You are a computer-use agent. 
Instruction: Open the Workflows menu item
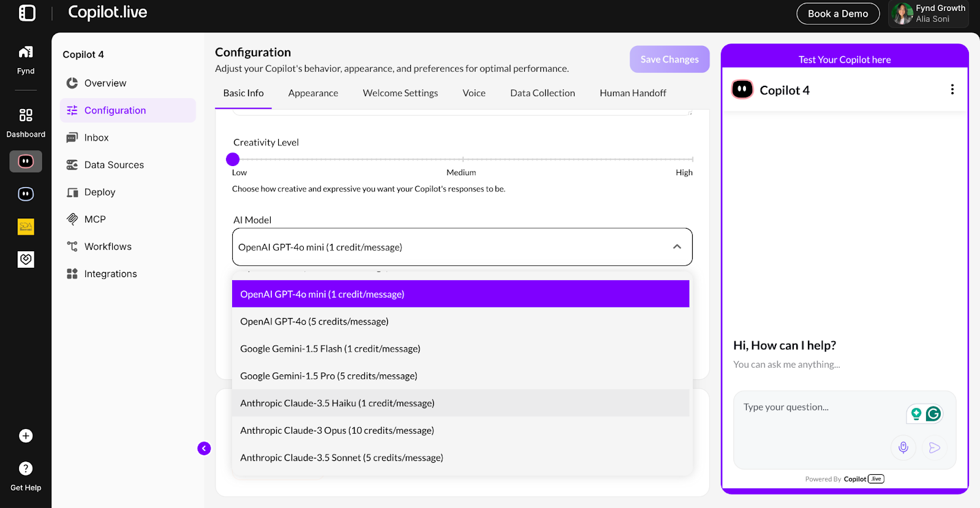point(128,246)
